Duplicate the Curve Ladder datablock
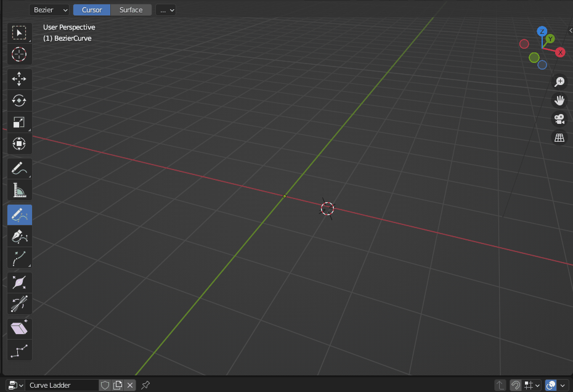Screen dimensions: 573x392 pos(118,385)
